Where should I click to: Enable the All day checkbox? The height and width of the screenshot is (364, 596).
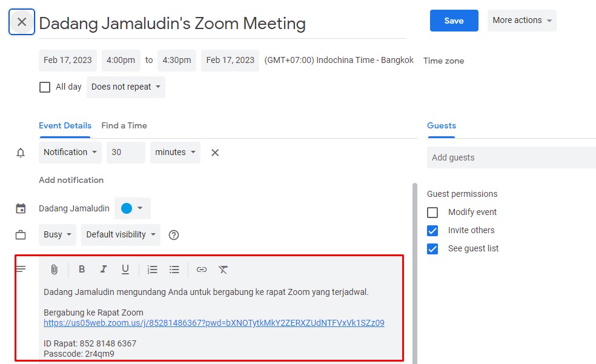pyautogui.click(x=45, y=87)
